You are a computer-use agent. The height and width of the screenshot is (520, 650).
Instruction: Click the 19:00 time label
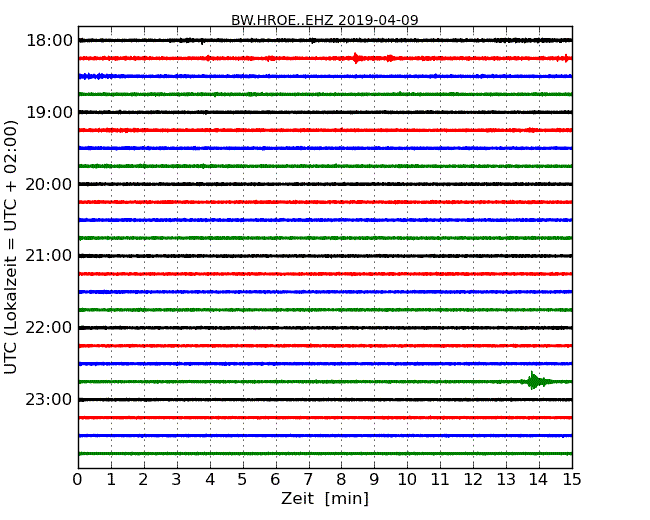[x=49, y=112]
